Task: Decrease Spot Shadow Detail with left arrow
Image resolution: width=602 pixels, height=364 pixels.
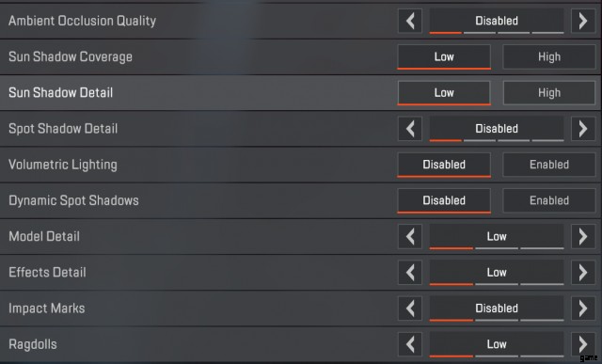Action: point(410,129)
